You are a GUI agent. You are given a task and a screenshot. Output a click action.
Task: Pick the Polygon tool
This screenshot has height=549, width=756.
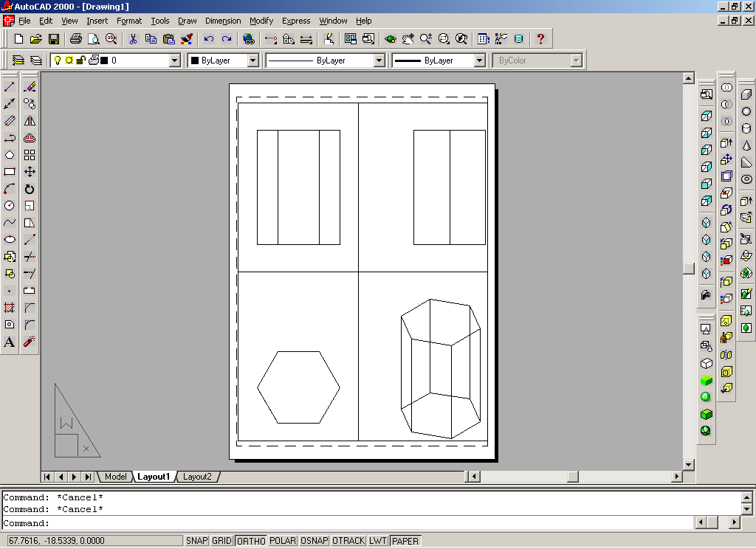tap(10, 155)
